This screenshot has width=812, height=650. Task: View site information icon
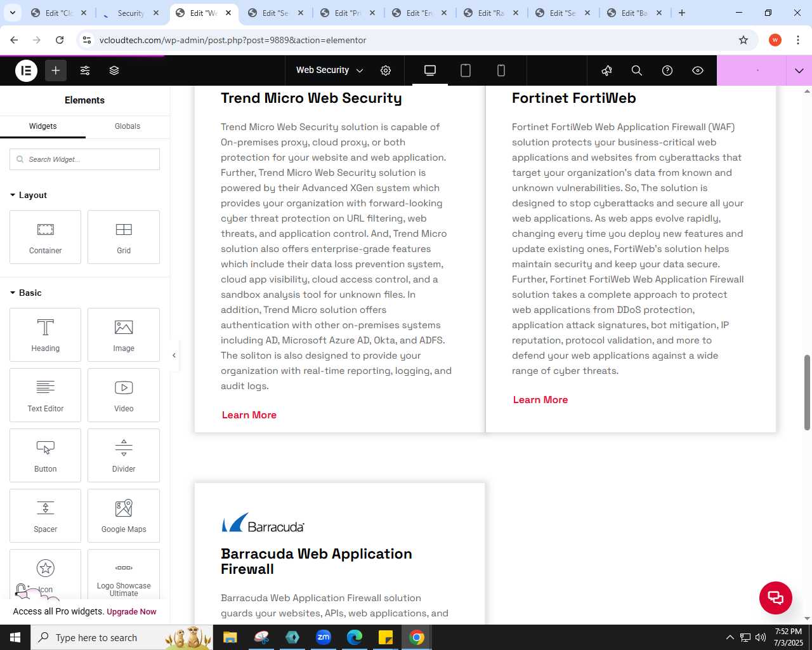click(x=87, y=40)
